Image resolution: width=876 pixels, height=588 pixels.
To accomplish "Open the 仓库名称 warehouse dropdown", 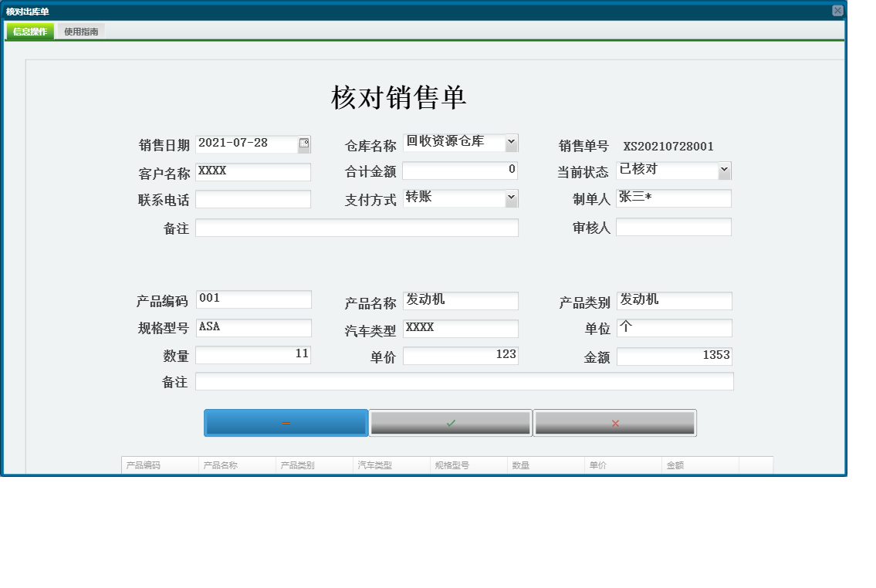I will click(x=511, y=142).
